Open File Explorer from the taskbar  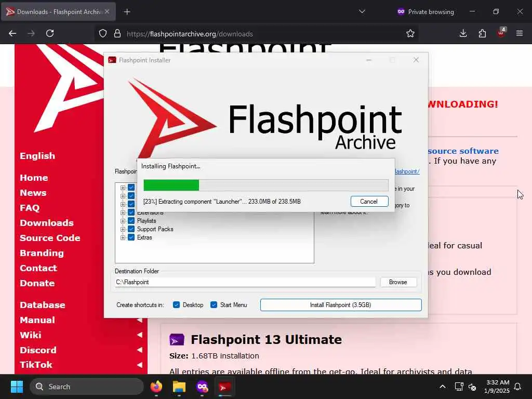pyautogui.click(x=179, y=387)
